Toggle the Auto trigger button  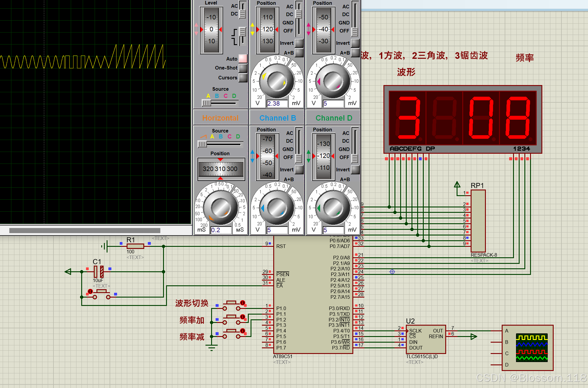pyautogui.click(x=243, y=58)
